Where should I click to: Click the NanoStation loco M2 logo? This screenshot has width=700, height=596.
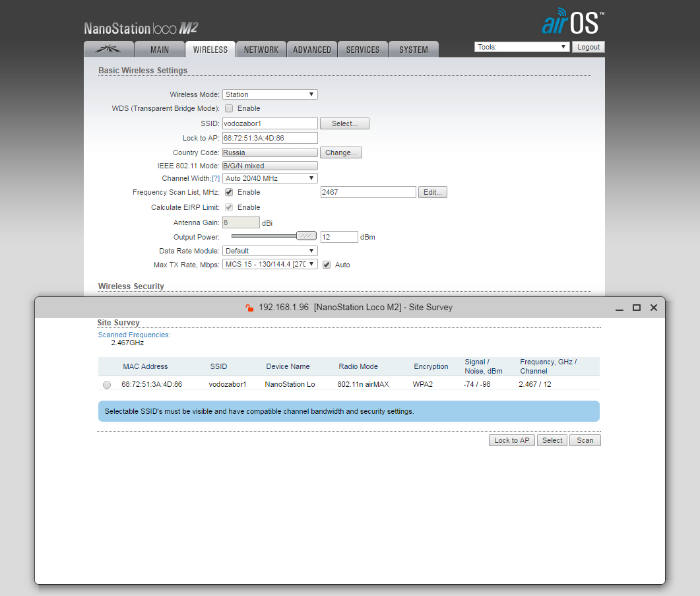(141, 28)
